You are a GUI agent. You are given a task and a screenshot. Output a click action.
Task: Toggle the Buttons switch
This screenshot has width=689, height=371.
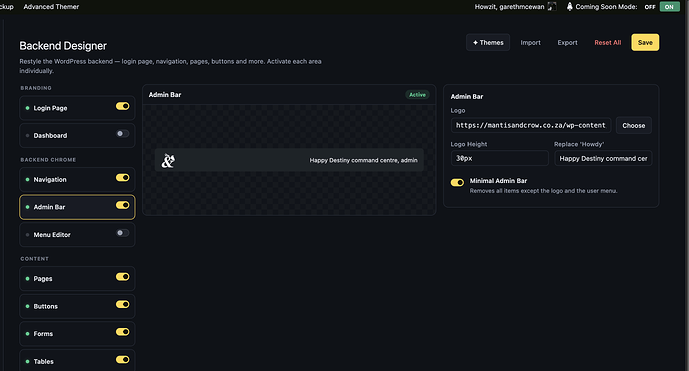pos(123,305)
